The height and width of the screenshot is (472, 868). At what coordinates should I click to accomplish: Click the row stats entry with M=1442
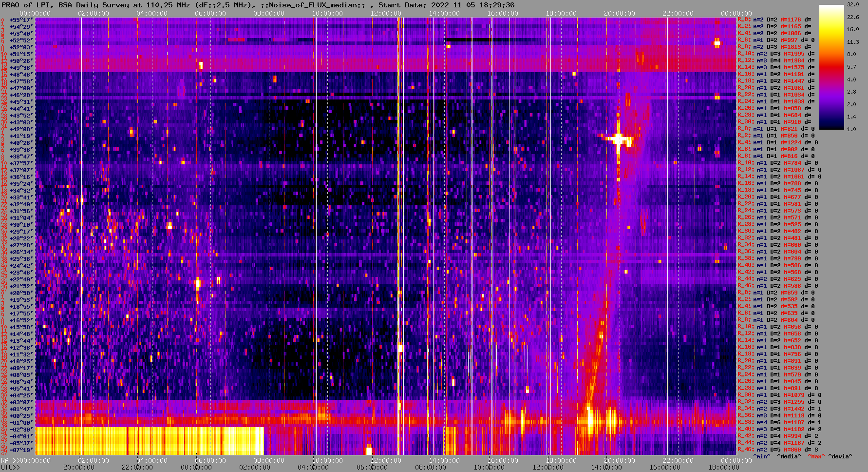(779, 409)
